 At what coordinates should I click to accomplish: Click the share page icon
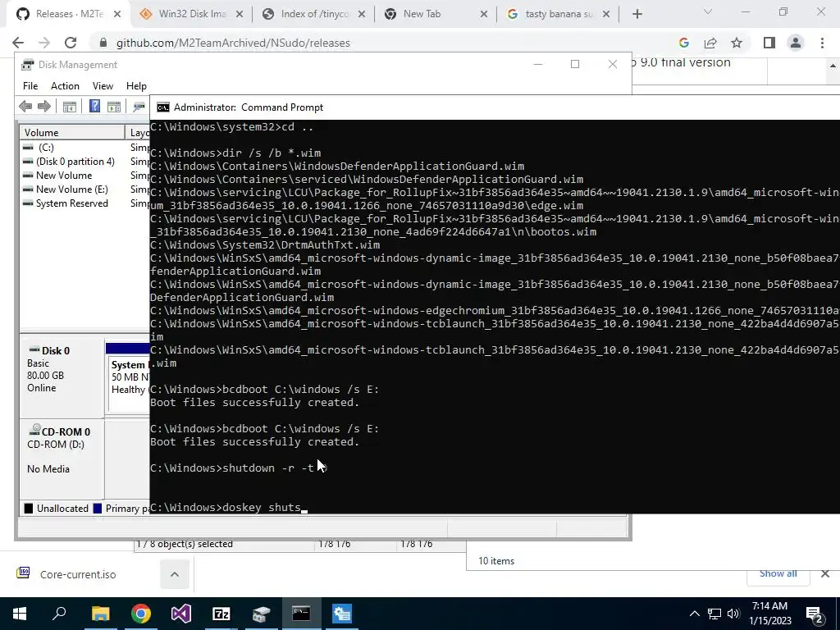(x=710, y=43)
